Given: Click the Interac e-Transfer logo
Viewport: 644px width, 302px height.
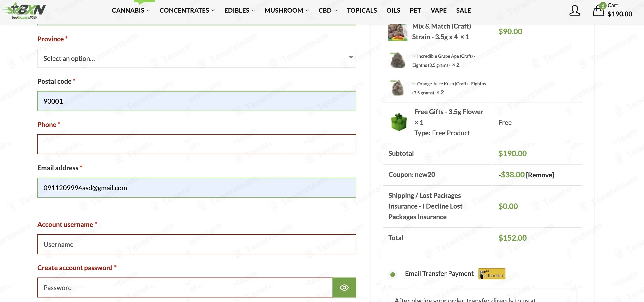Looking at the screenshot, I should point(492,273).
